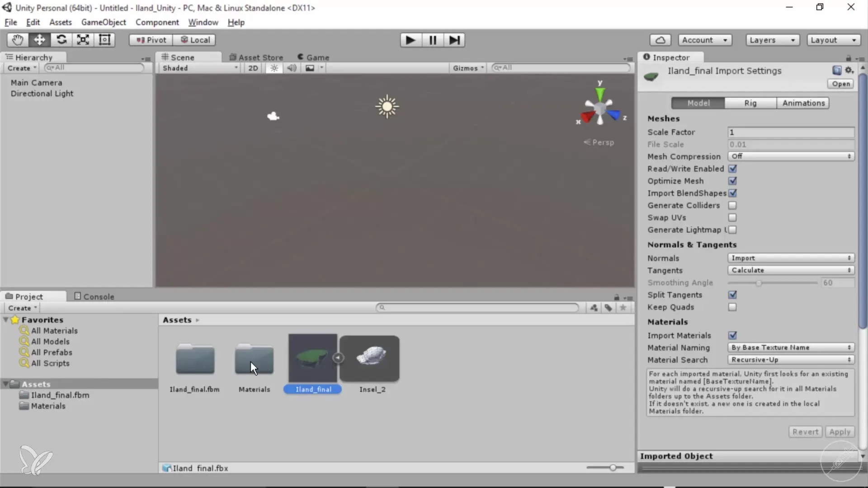Switch to the Asset Store tab
868x488 pixels.
256,57
